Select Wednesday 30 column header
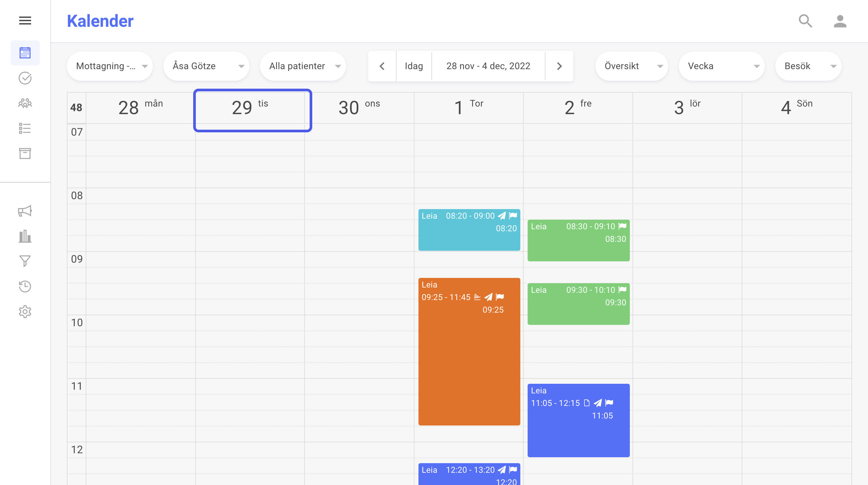The image size is (868, 485). pos(359,108)
